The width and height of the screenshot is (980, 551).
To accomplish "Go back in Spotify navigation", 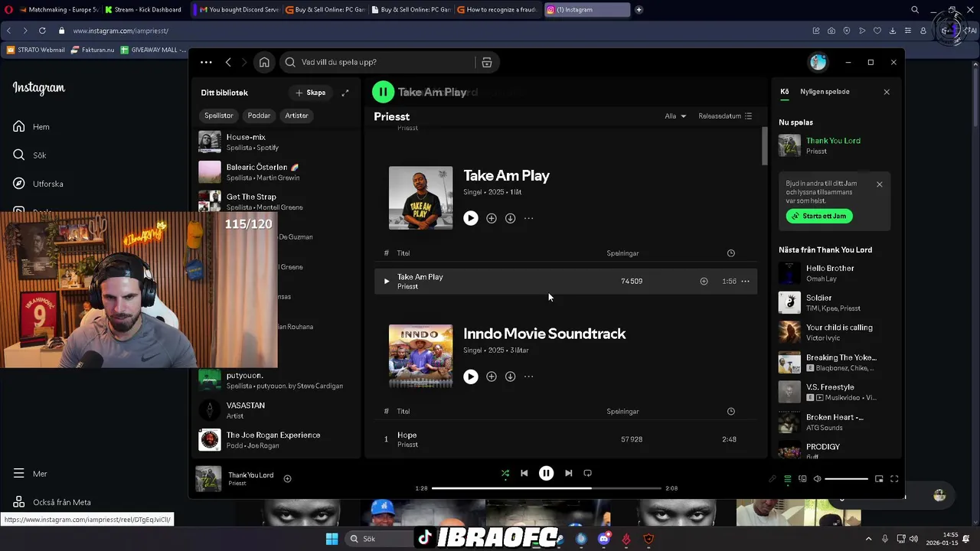I will pos(228,62).
